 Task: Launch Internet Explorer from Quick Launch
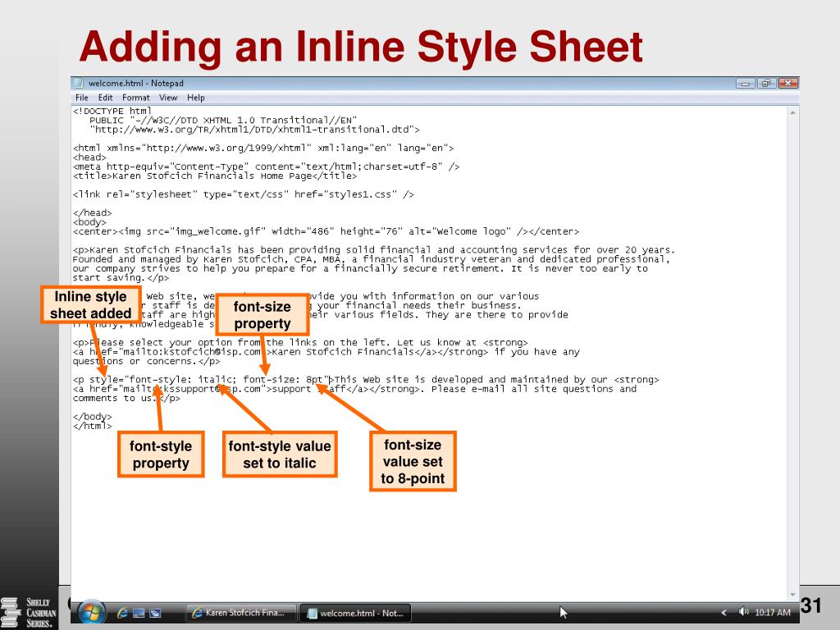[123, 612]
